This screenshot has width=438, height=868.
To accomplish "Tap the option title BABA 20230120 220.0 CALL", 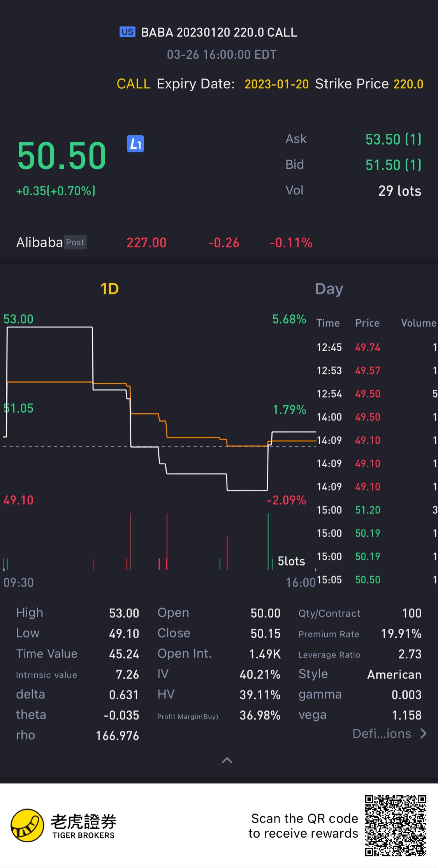I will pos(219,32).
